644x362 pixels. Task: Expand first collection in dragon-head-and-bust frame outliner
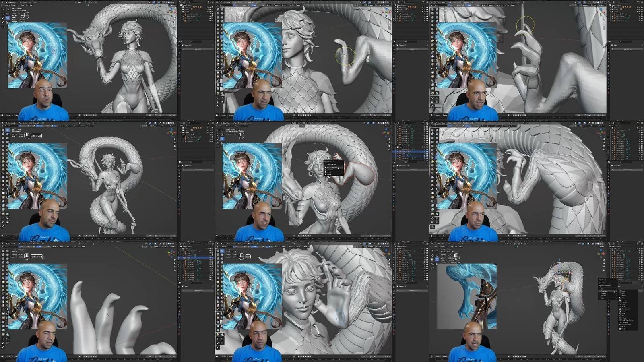click(x=181, y=7)
